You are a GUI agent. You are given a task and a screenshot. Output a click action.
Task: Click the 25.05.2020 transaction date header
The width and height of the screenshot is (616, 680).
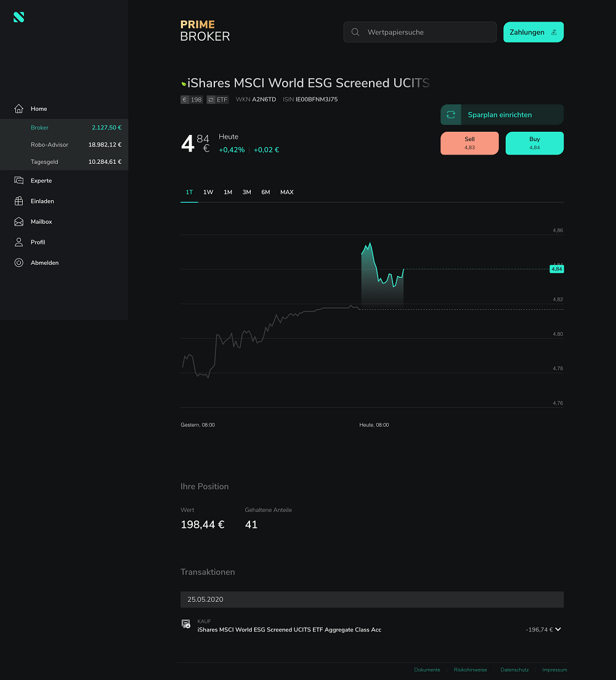click(372, 599)
